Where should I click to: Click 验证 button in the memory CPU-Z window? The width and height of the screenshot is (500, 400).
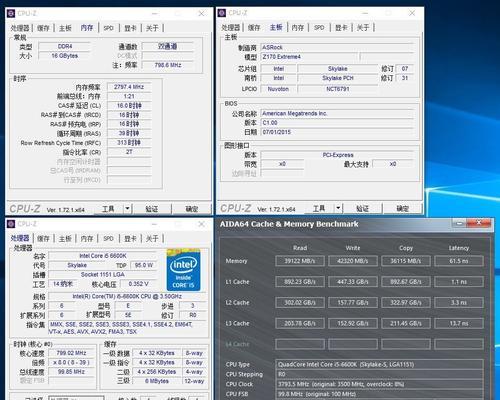click(152, 209)
